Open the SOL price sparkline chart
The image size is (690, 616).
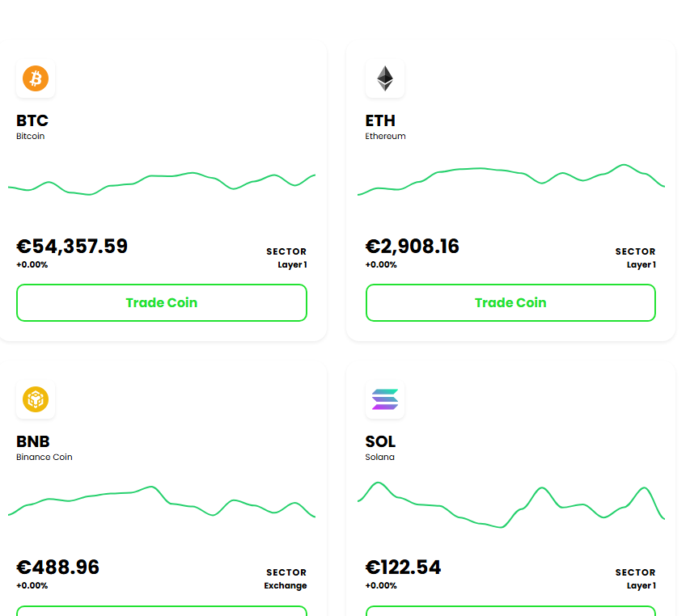point(511,504)
